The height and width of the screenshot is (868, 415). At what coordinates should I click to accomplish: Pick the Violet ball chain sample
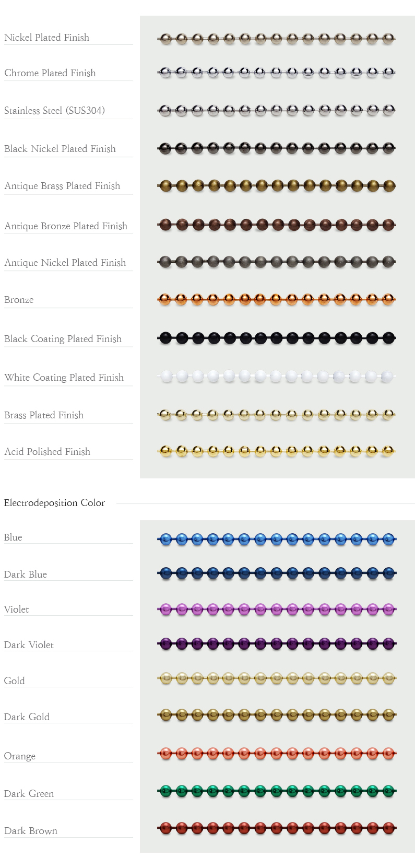pyautogui.click(x=277, y=608)
